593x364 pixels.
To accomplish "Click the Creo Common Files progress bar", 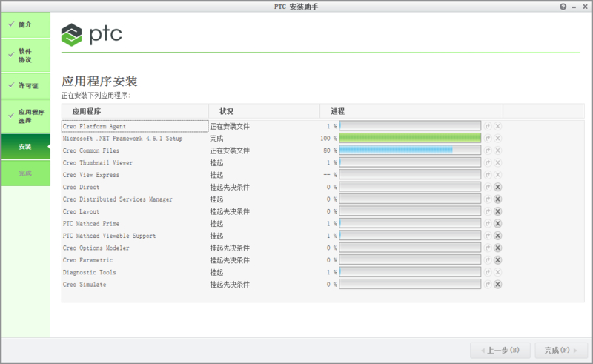I will pyautogui.click(x=410, y=150).
